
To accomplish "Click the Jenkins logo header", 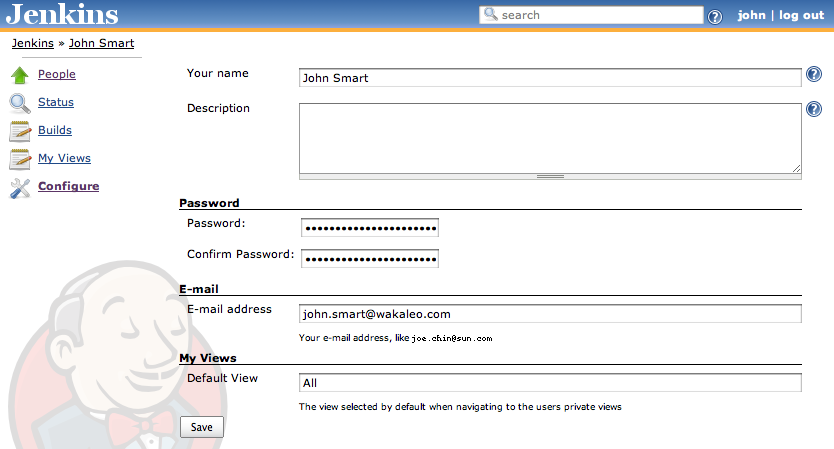I will point(62,14).
